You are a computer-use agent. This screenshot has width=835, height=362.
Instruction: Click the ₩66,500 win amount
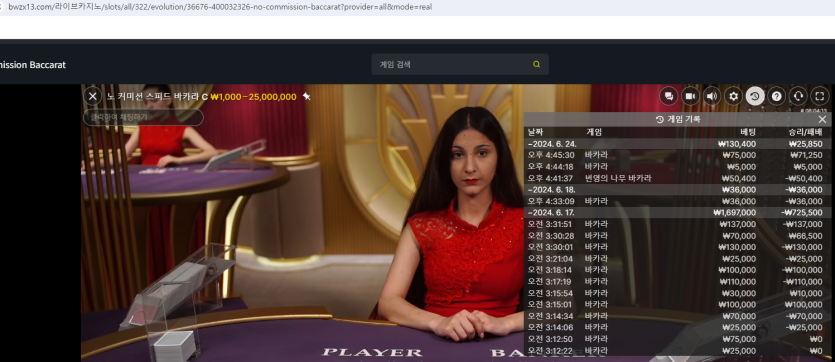pos(805,236)
